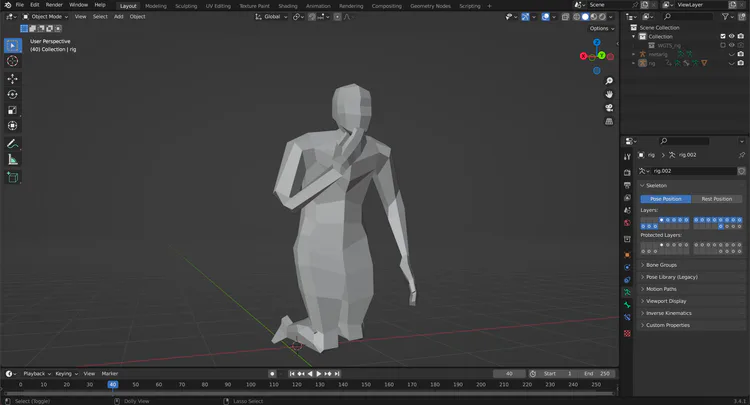The image size is (750, 405).
Task: Open the Render menu
Action: (x=54, y=5)
